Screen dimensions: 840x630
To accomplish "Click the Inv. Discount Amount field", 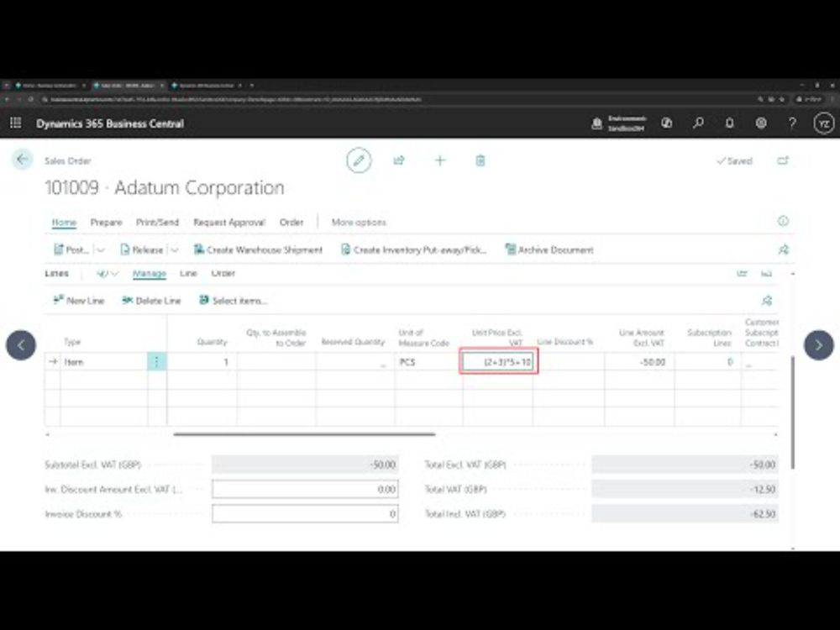I will coord(305,489).
